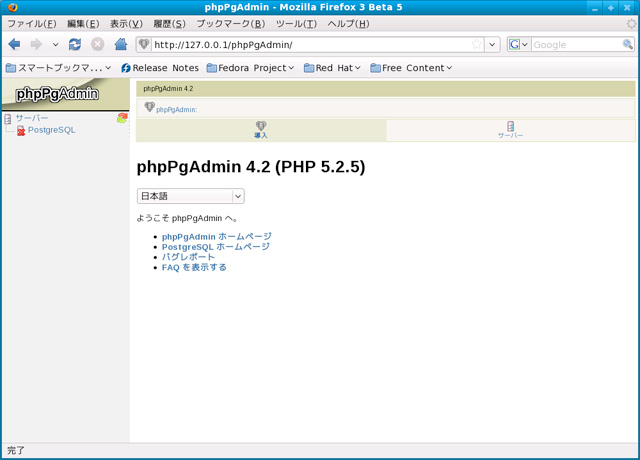Screen dimensions: 640x460
Task: Open the phpPgAdmin ホームページ link
Action: 217,236
